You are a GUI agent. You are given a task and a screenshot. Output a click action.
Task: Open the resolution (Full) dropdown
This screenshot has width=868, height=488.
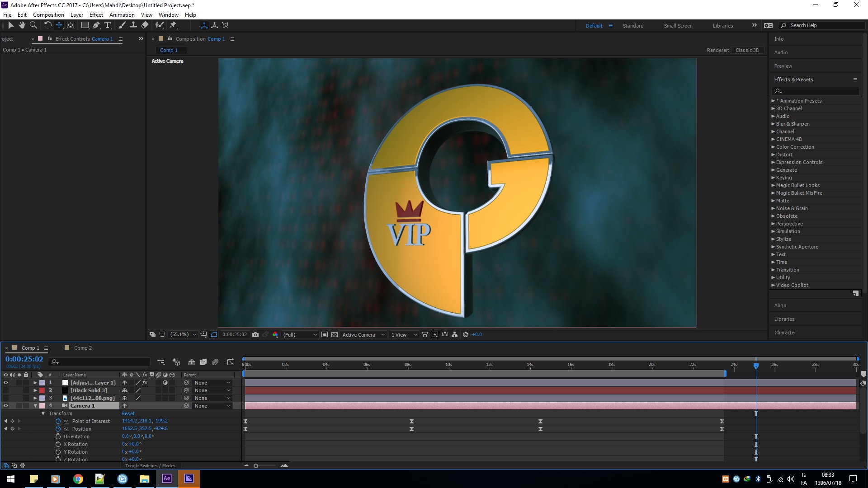tap(300, 335)
